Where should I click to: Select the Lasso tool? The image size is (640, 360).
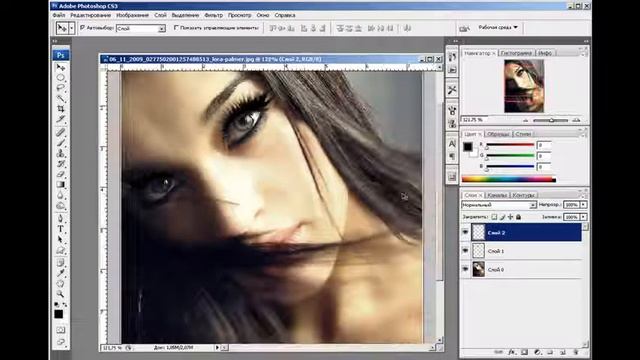coord(60,88)
